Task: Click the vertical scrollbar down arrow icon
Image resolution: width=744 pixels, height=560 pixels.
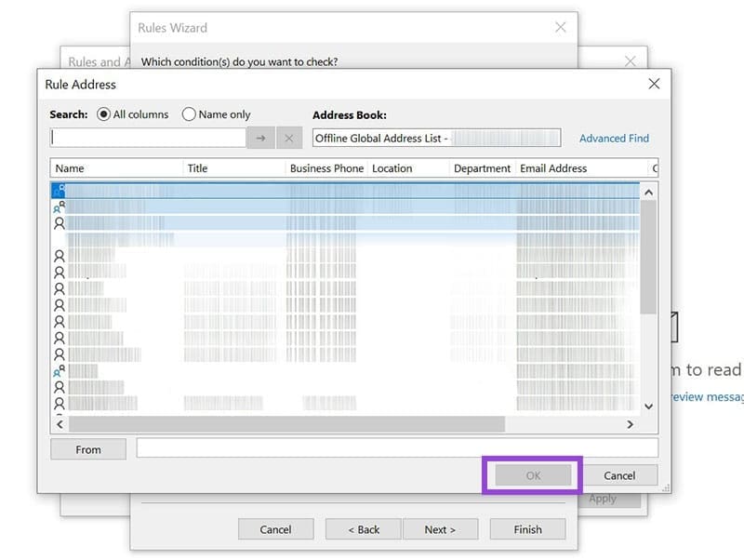Action: coord(649,406)
